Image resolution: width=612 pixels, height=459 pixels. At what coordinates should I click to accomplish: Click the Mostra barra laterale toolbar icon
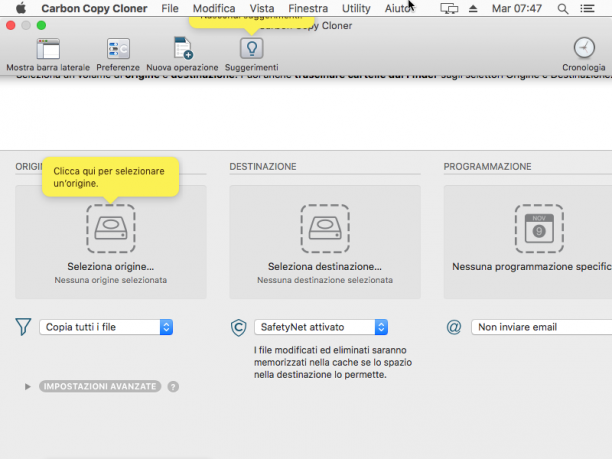tap(48, 49)
